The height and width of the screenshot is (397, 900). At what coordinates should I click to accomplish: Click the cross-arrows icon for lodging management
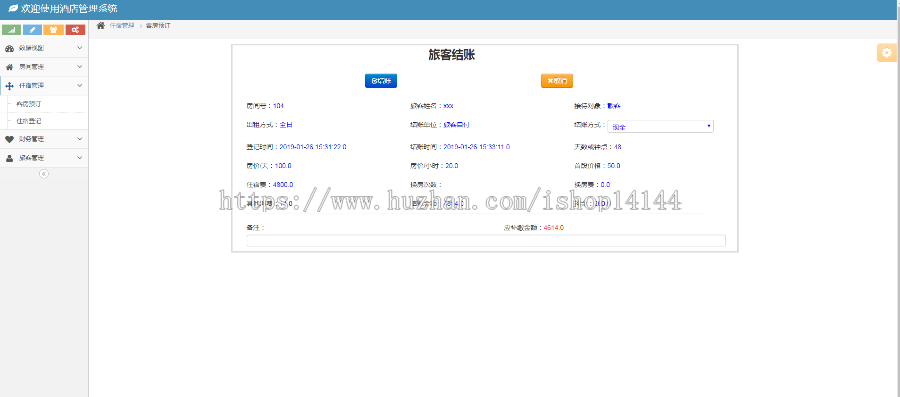coord(9,86)
